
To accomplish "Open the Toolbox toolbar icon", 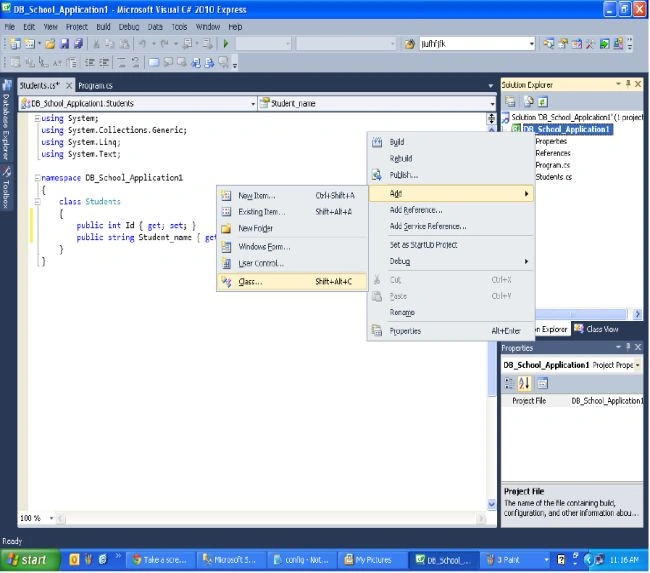I will click(x=590, y=44).
